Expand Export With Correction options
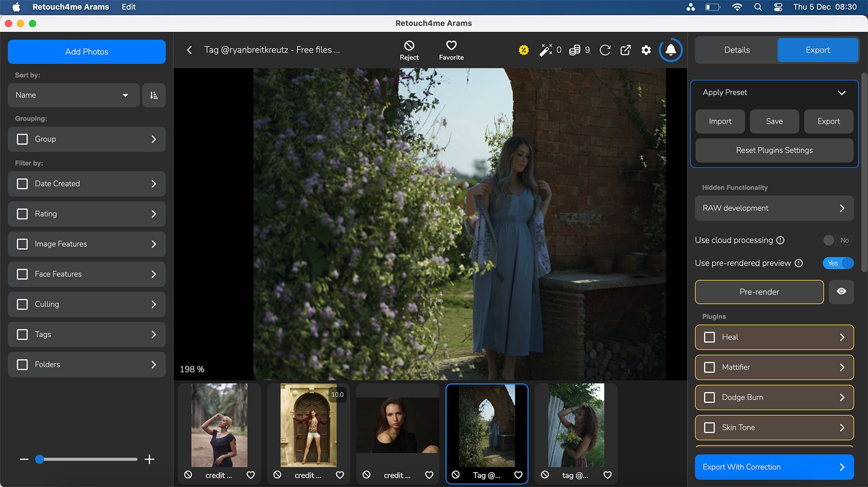The width and height of the screenshot is (868, 487). click(x=842, y=467)
